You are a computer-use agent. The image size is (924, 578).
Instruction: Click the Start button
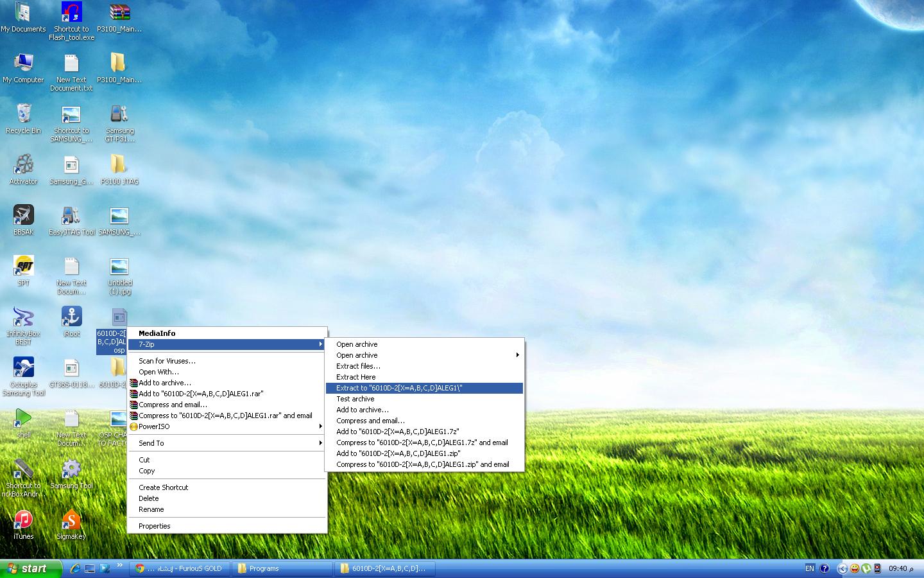click(31, 568)
